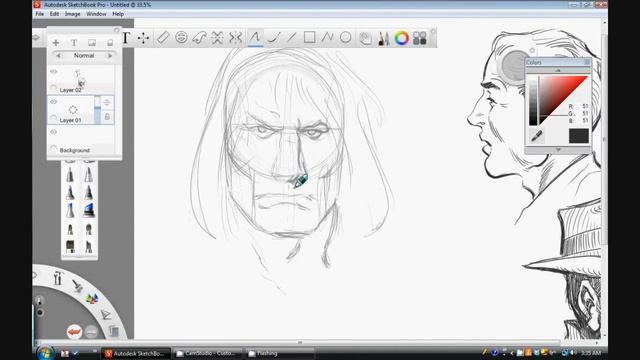The image size is (640, 360).
Task: Open Layer 01 merge/options button
Action: point(107,102)
